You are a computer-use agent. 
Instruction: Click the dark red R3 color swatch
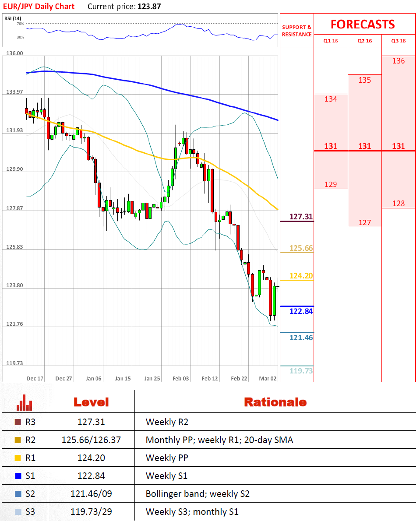tap(18, 422)
